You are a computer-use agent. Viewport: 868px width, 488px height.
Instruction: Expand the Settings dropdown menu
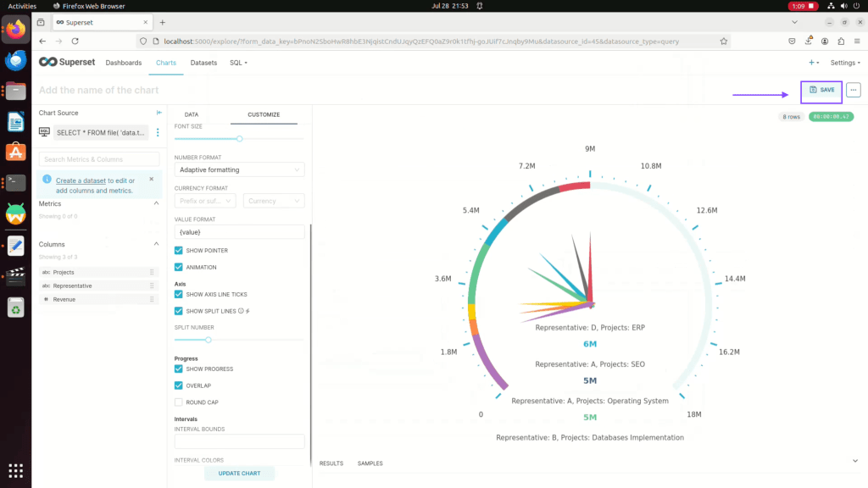pyautogui.click(x=844, y=63)
